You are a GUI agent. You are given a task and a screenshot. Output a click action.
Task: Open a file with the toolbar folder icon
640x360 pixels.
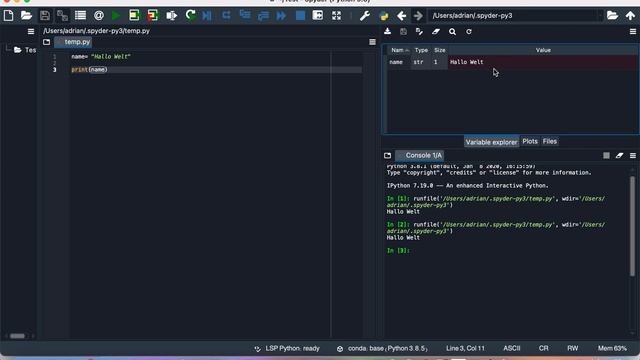26,16
